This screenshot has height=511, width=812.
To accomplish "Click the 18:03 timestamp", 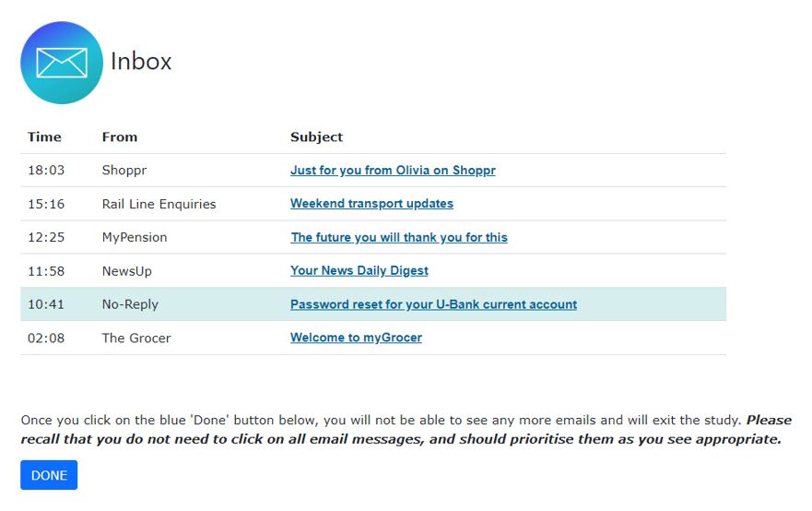I will 46,171.
